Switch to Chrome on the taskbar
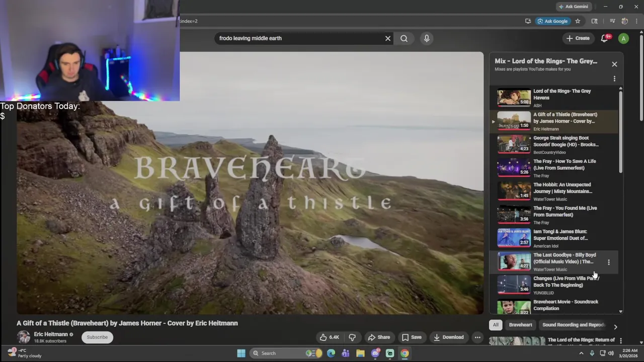The image size is (644, 362). [405, 353]
